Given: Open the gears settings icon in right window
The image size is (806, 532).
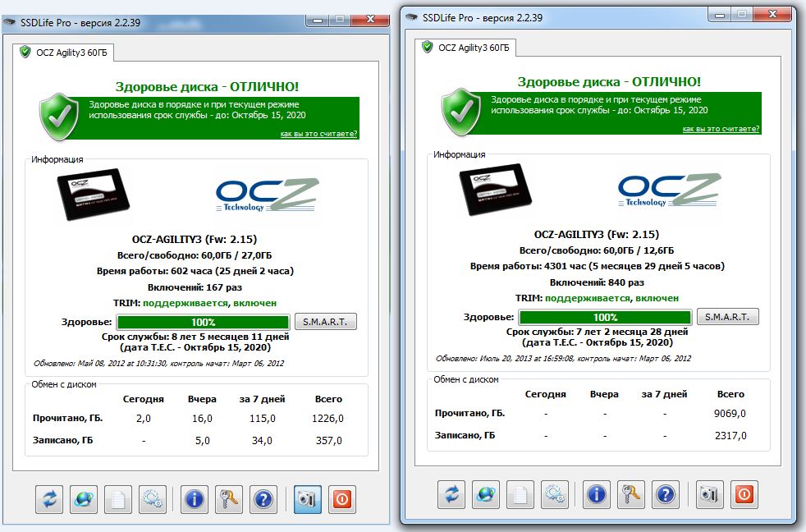Looking at the screenshot, I should point(555,494).
